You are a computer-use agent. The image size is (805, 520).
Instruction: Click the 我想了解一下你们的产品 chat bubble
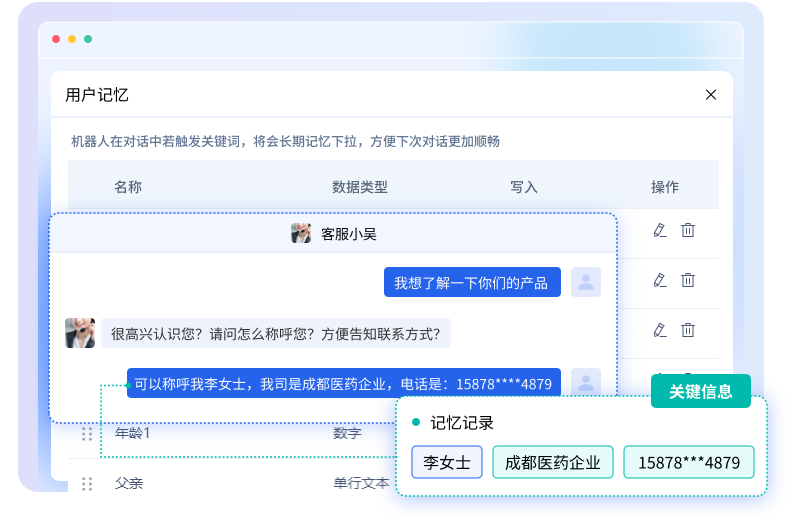tap(472, 282)
